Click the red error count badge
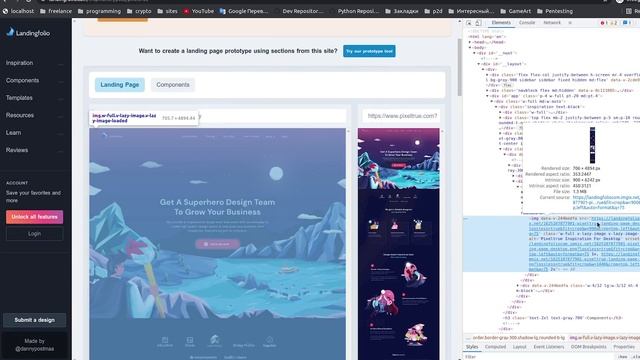The height and width of the screenshot is (360, 640). 604,23
